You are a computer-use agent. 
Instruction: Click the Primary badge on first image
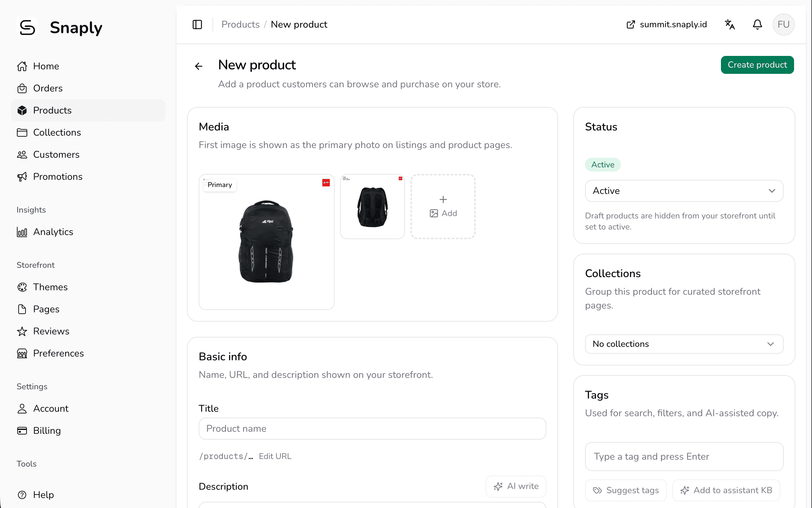tap(220, 185)
